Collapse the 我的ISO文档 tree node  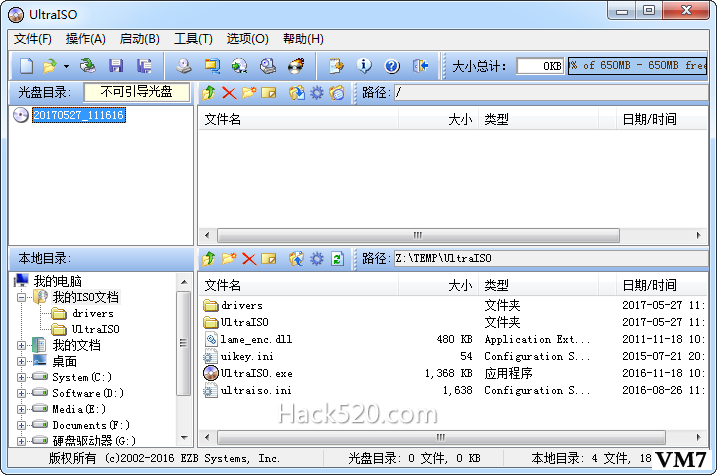pyautogui.click(x=21, y=298)
